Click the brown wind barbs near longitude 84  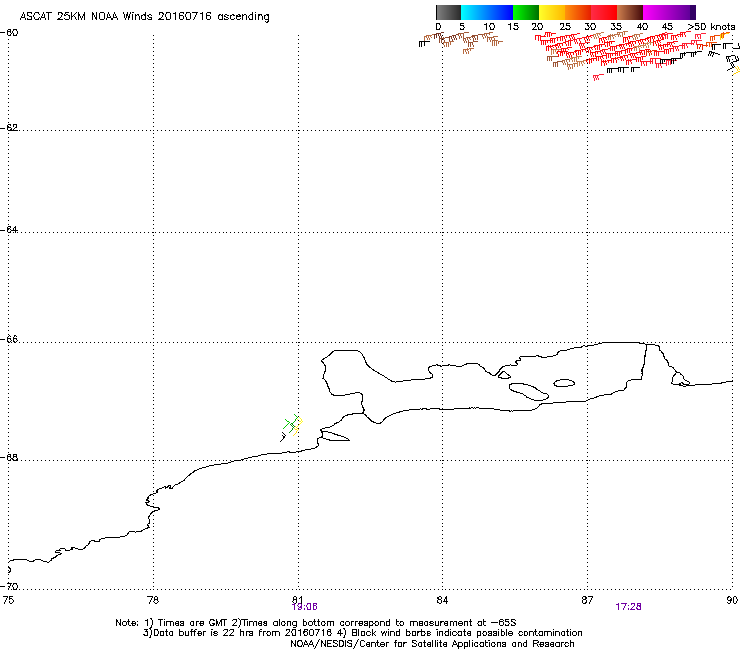[x=461, y=42]
